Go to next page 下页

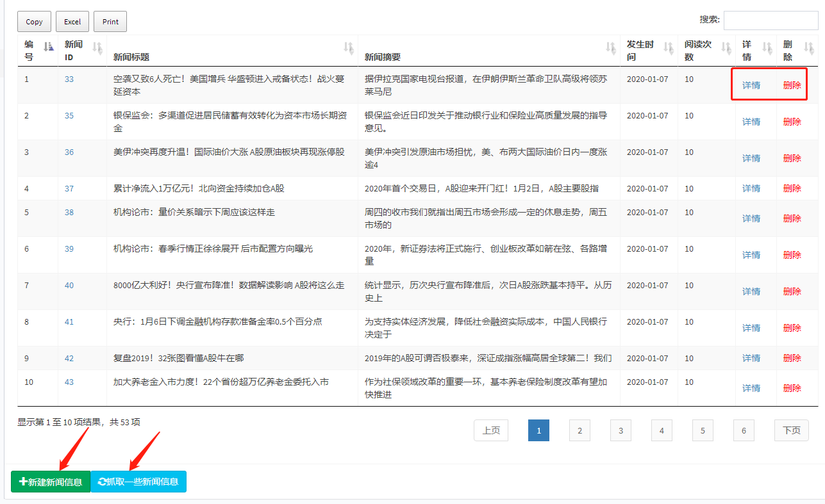coord(792,430)
